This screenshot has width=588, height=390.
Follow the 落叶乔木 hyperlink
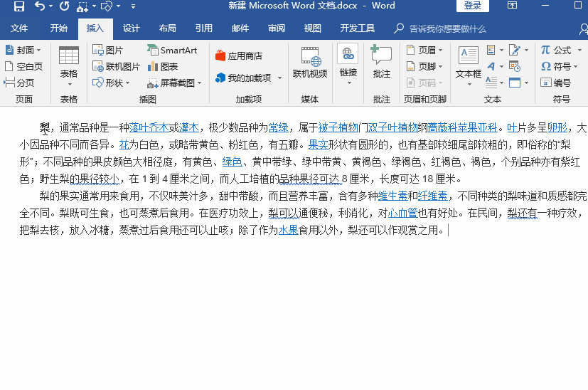(149, 127)
